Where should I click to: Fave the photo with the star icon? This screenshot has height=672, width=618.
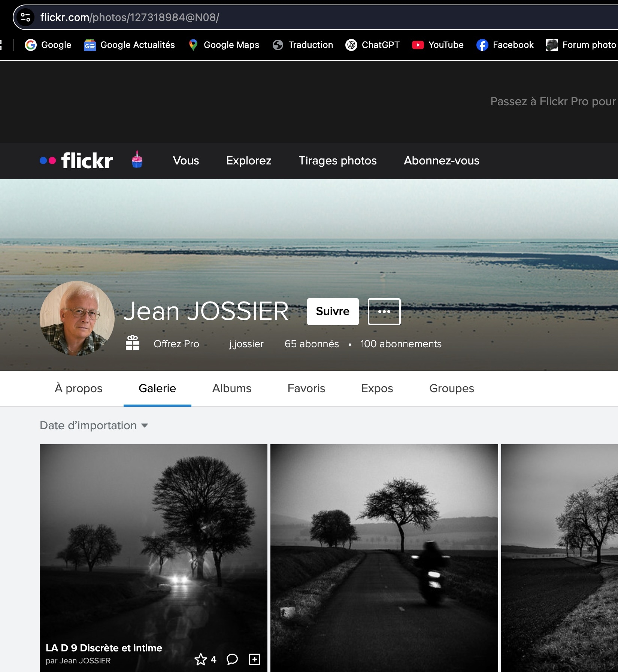(201, 659)
